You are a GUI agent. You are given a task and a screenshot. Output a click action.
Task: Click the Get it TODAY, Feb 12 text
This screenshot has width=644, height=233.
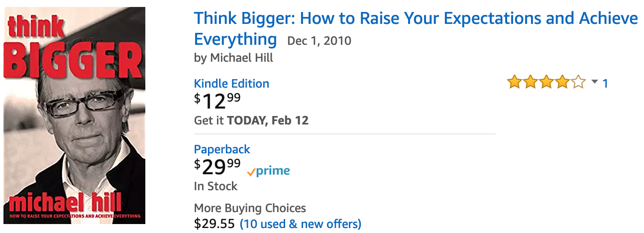click(x=251, y=120)
